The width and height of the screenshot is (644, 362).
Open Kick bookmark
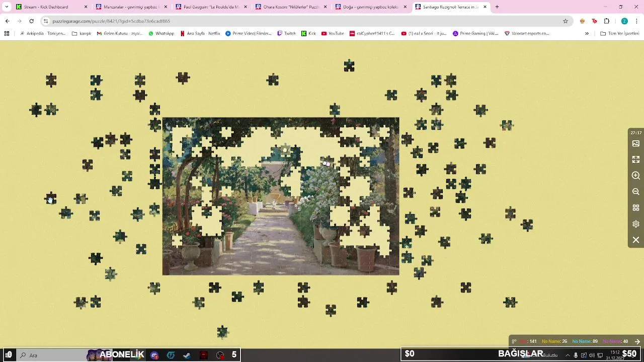click(x=308, y=33)
